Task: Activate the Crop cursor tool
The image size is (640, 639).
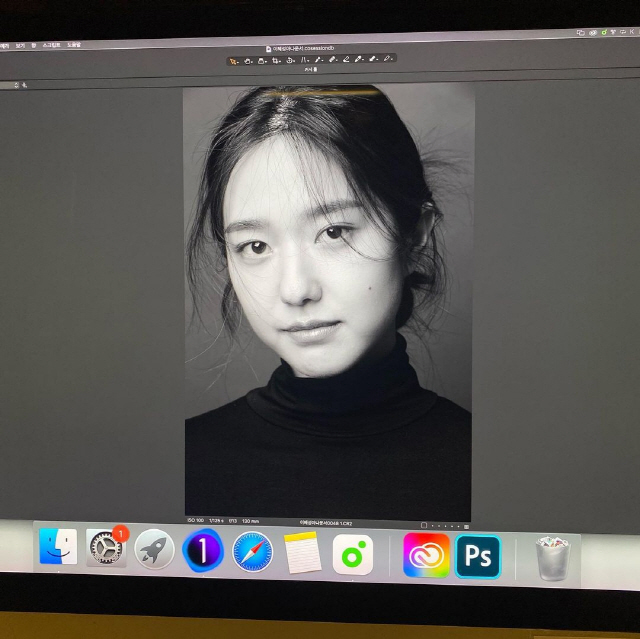Action: click(x=275, y=60)
